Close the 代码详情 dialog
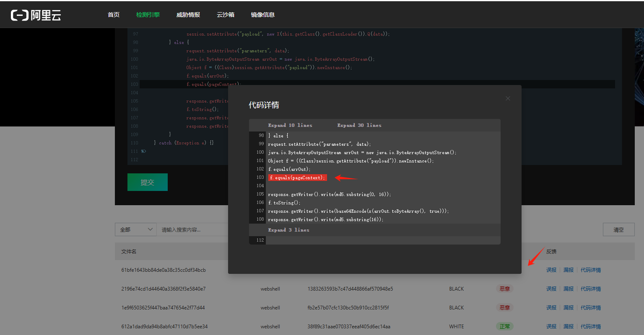 pyautogui.click(x=508, y=98)
